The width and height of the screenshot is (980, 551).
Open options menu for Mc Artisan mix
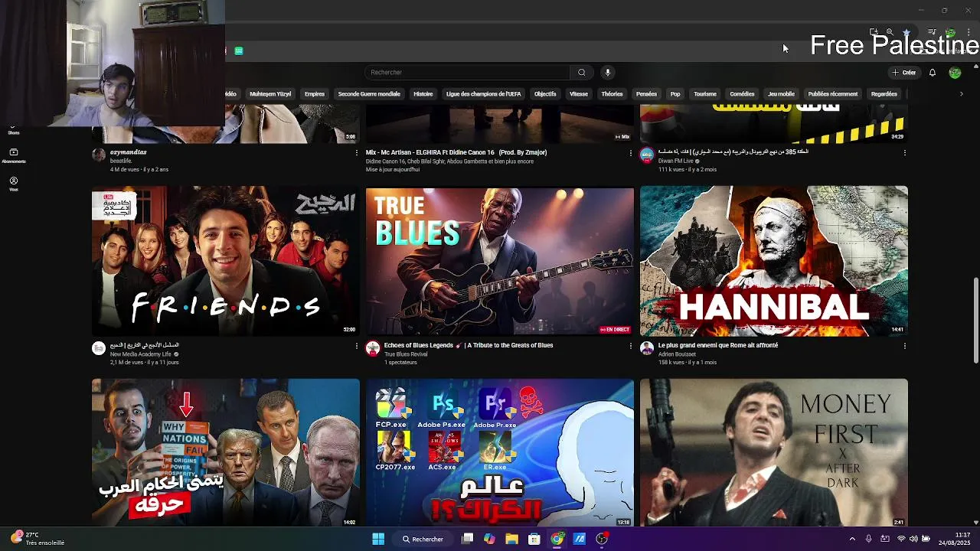coord(630,152)
